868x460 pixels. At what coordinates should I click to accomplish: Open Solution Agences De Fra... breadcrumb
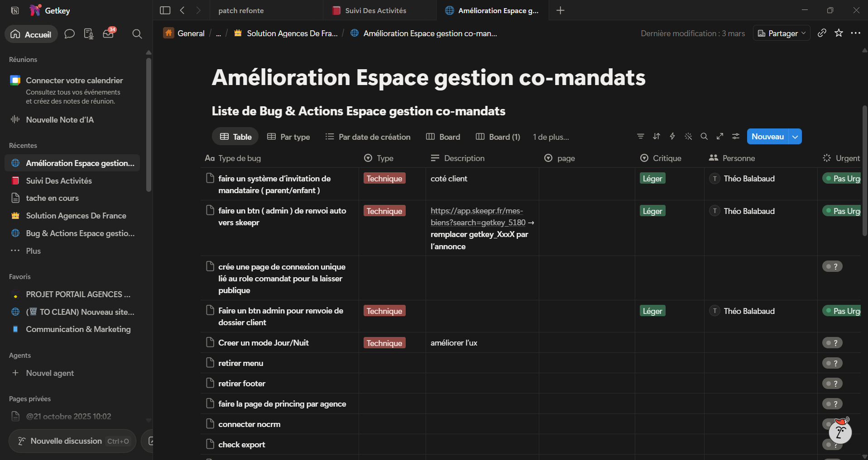pos(286,33)
